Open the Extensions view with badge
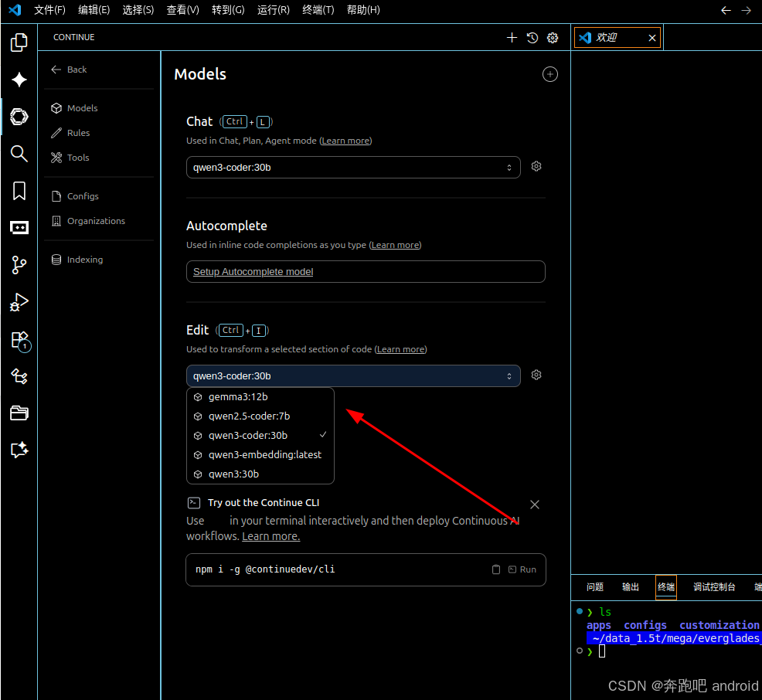The width and height of the screenshot is (762, 700). (x=20, y=341)
